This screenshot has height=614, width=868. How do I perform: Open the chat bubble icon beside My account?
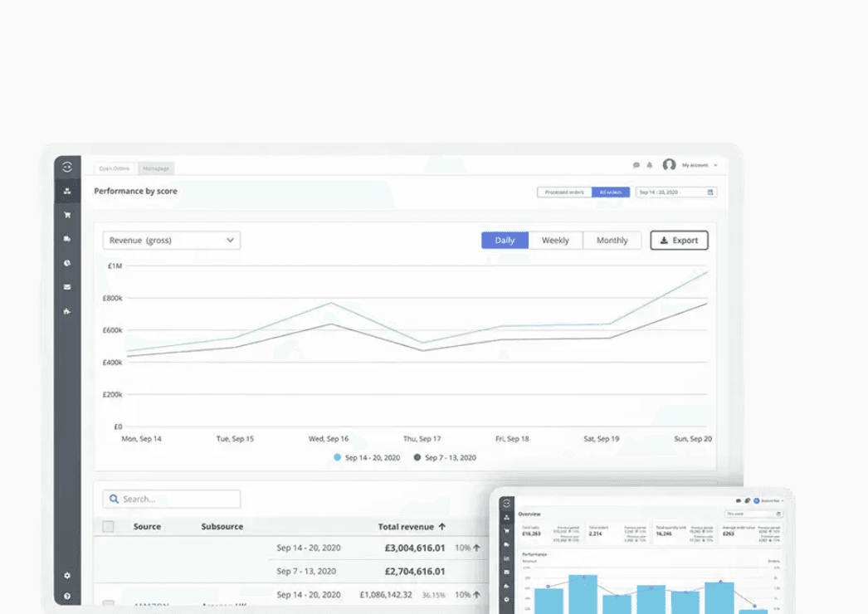click(x=636, y=165)
